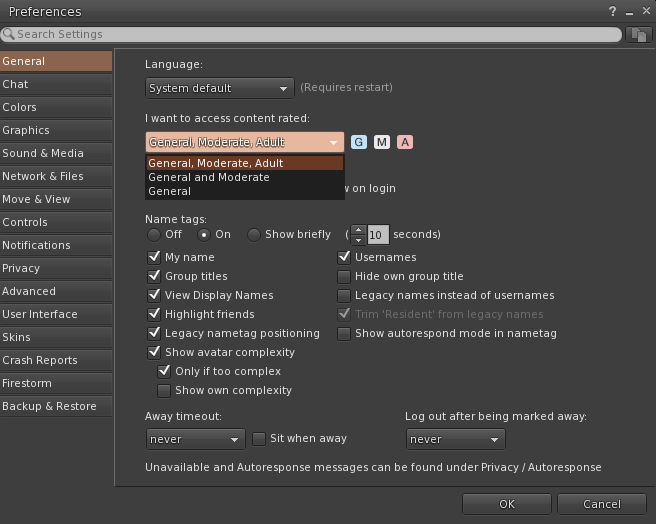Open Log out after away dropdown
This screenshot has width=656, height=524.
point(455,439)
